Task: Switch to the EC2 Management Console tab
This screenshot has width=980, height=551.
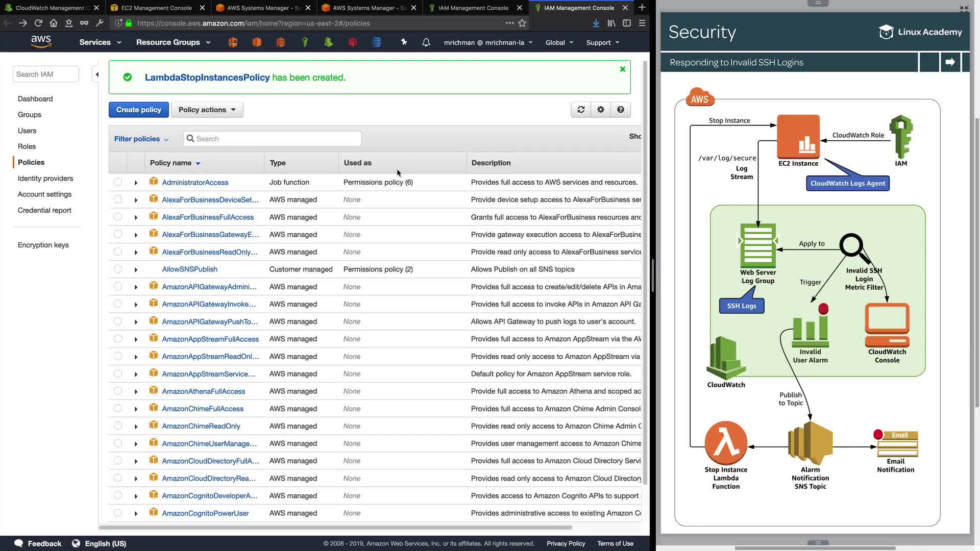Action: (x=156, y=8)
